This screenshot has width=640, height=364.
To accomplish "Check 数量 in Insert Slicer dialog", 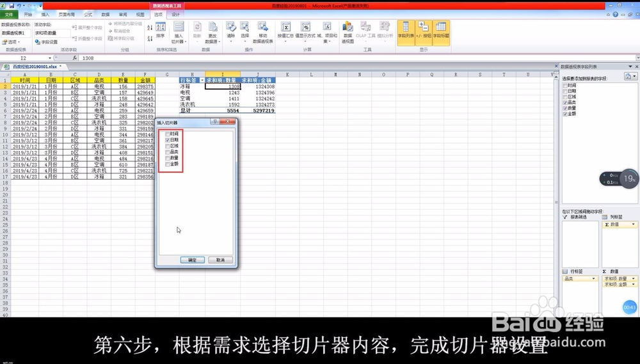I will pyautogui.click(x=167, y=158).
